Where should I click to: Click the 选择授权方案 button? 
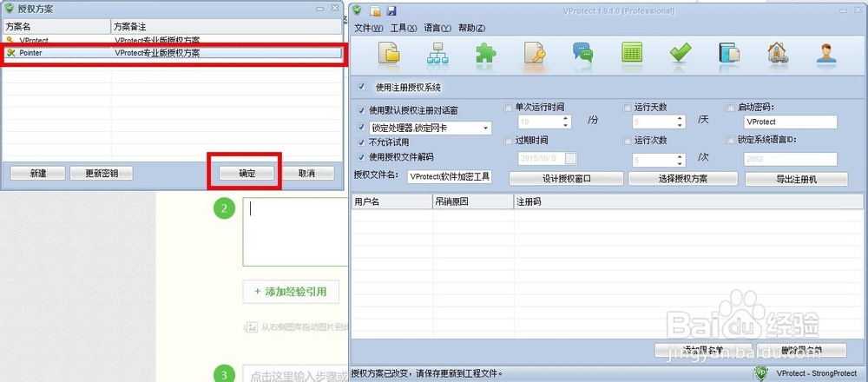click(x=682, y=179)
